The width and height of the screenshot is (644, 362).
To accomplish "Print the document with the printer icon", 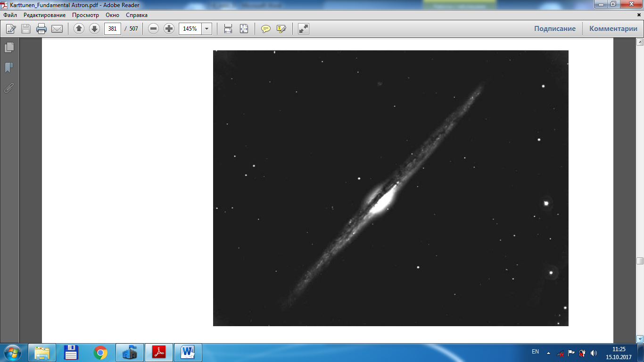I will point(41,29).
